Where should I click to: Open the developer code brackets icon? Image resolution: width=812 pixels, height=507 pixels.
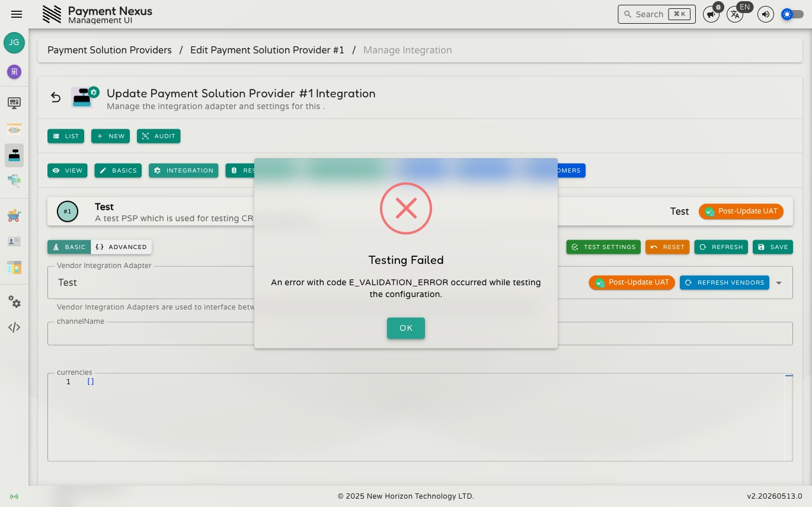point(14,327)
